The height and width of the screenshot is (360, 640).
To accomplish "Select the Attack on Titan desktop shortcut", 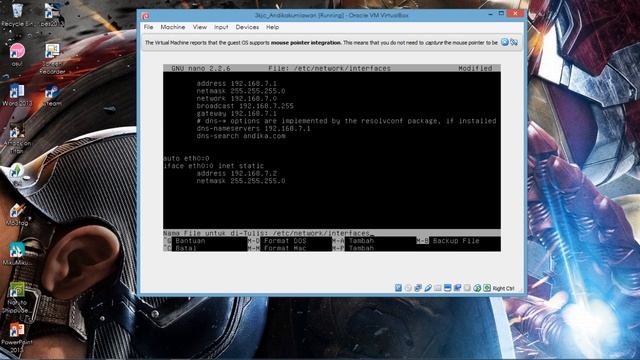I will [x=17, y=139].
